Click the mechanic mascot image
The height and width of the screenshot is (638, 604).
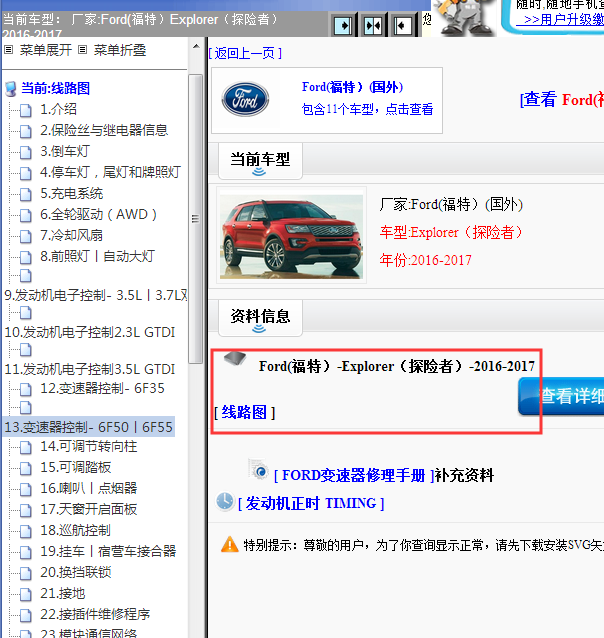464,17
